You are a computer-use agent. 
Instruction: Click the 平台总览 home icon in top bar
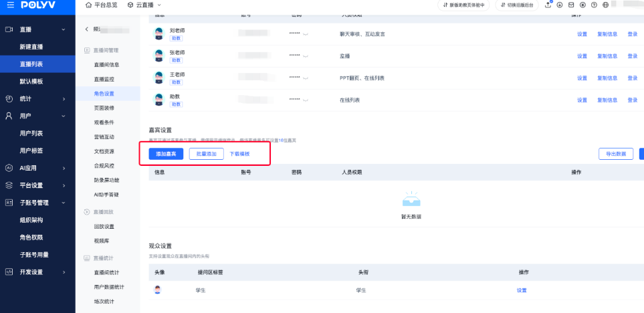click(x=88, y=5)
